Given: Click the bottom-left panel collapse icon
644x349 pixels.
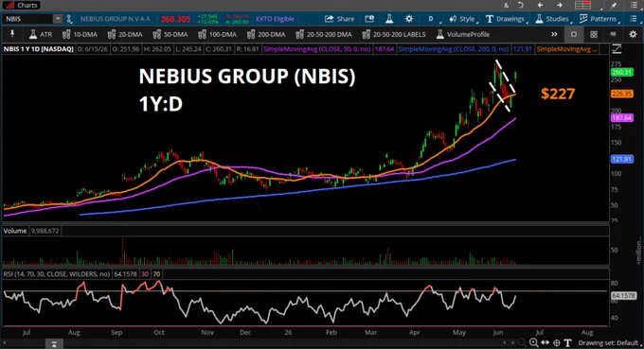Looking at the screenshot, I should 54,344.
